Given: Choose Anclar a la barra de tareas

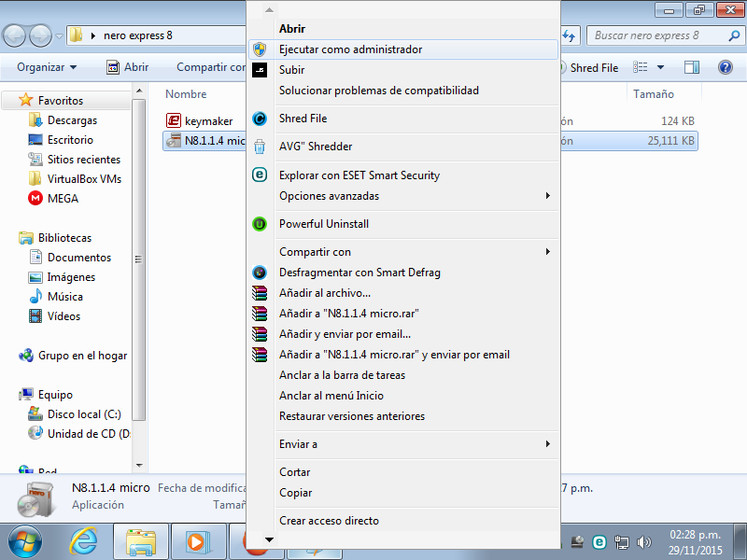Looking at the screenshot, I should coord(402,375).
